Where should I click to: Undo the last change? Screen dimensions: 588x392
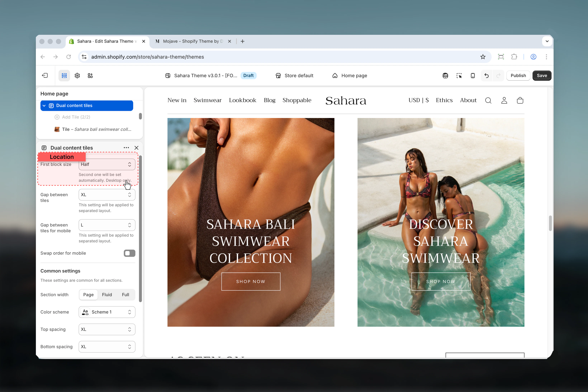487,75
